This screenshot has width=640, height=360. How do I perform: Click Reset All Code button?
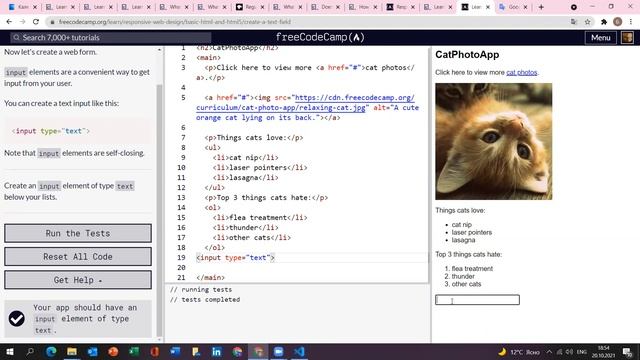pos(78,256)
